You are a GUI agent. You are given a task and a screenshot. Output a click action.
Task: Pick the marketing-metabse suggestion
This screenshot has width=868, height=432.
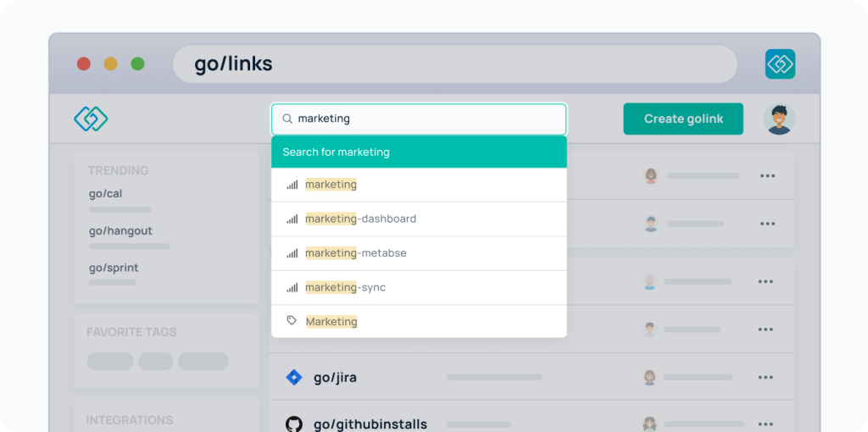click(x=419, y=253)
